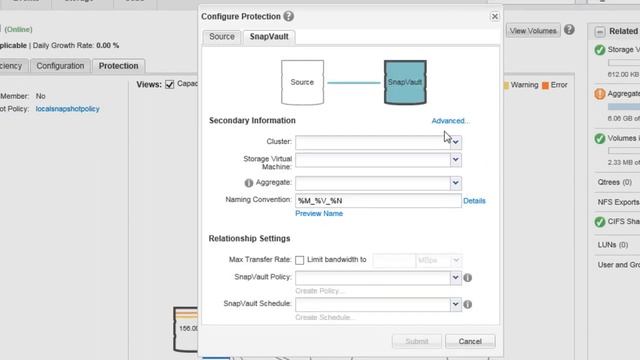
Task: Select Qtrees (0) in Related panel
Action: click(614, 182)
